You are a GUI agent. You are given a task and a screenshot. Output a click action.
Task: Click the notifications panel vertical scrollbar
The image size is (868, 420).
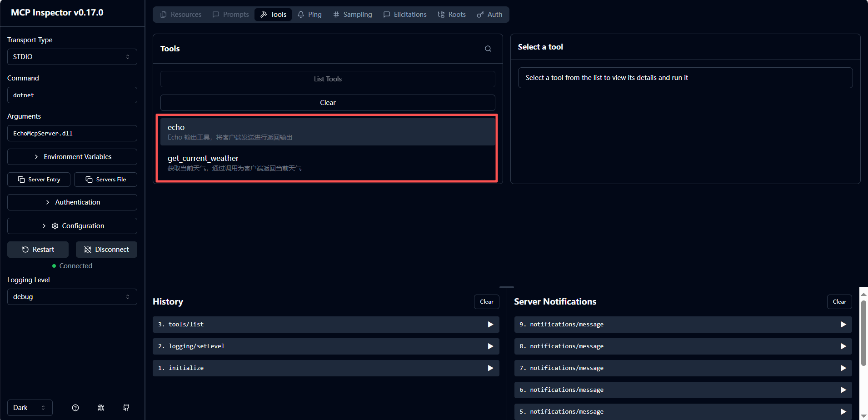[x=863, y=333]
